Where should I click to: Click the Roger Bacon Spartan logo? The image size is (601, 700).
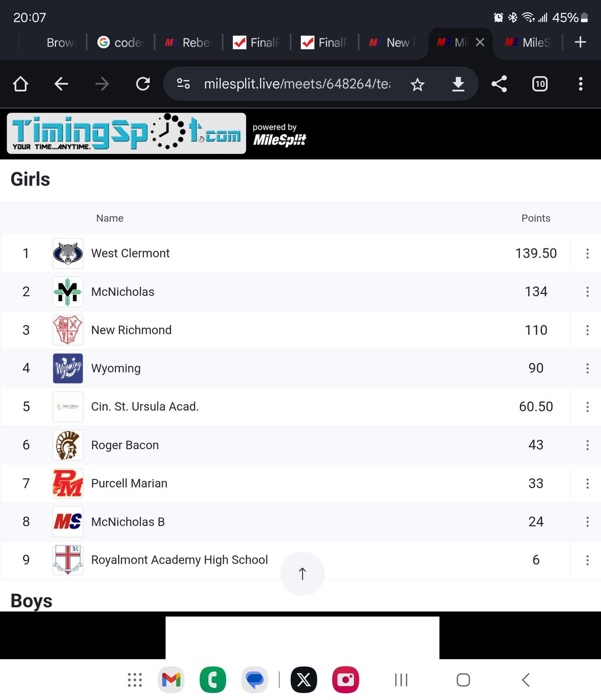(68, 445)
